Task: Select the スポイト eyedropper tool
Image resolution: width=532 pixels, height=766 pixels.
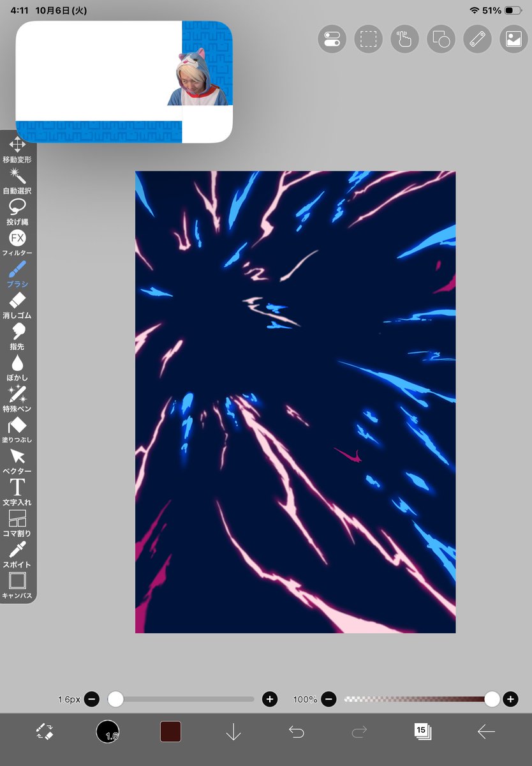Action: click(17, 555)
